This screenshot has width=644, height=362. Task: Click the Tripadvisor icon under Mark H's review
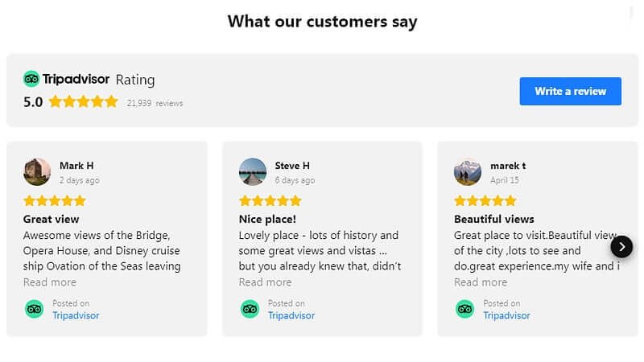click(34, 309)
